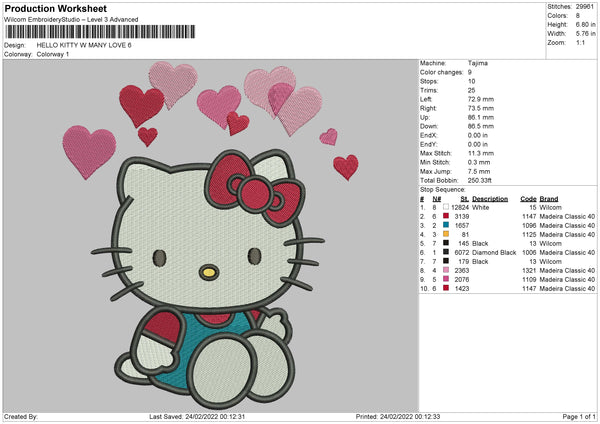Click the barcode under the worksheet title

(100, 32)
